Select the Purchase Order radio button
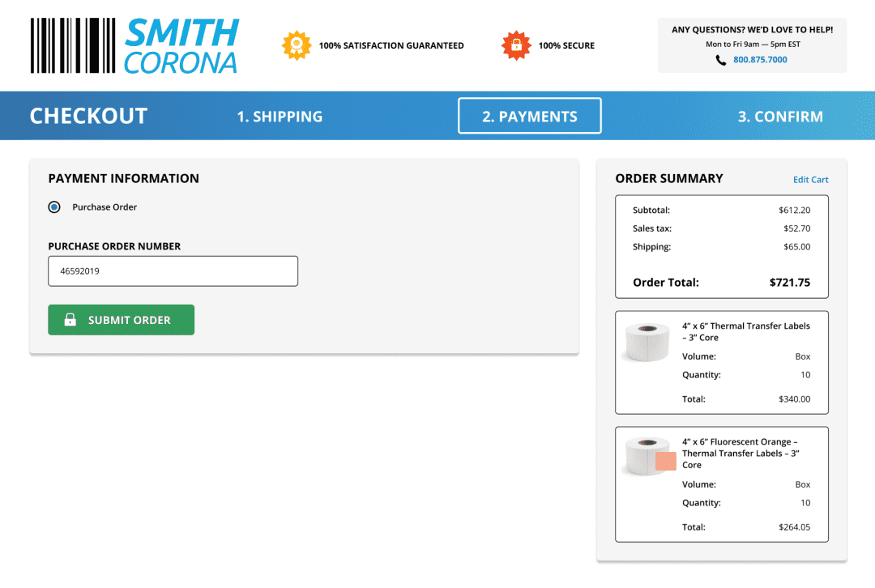This screenshot has width=875, height=588. [x=54, y=207]
